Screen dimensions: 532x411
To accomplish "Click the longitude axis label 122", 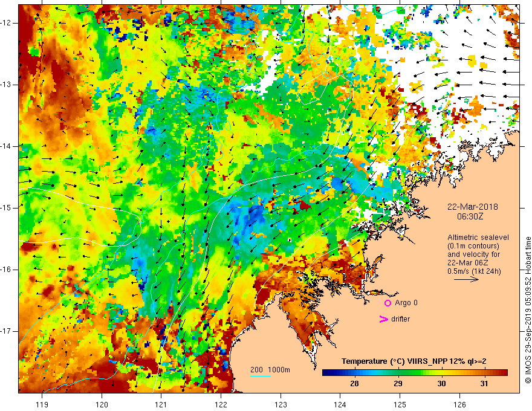I will pos(221,404).
